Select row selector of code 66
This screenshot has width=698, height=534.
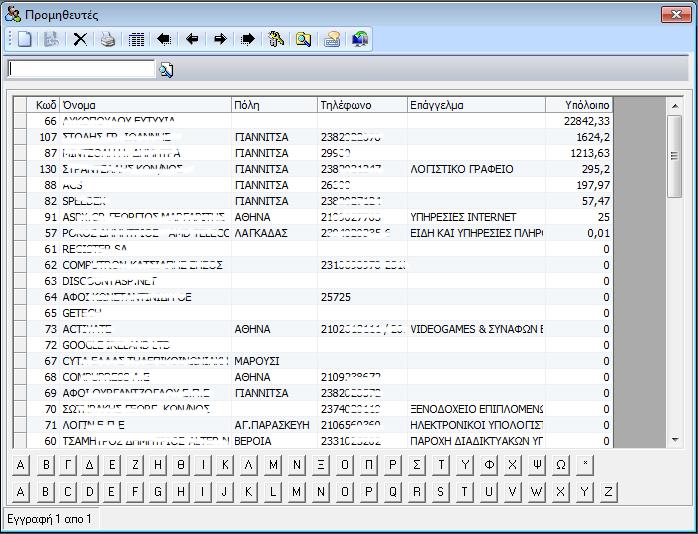(20, 121)
